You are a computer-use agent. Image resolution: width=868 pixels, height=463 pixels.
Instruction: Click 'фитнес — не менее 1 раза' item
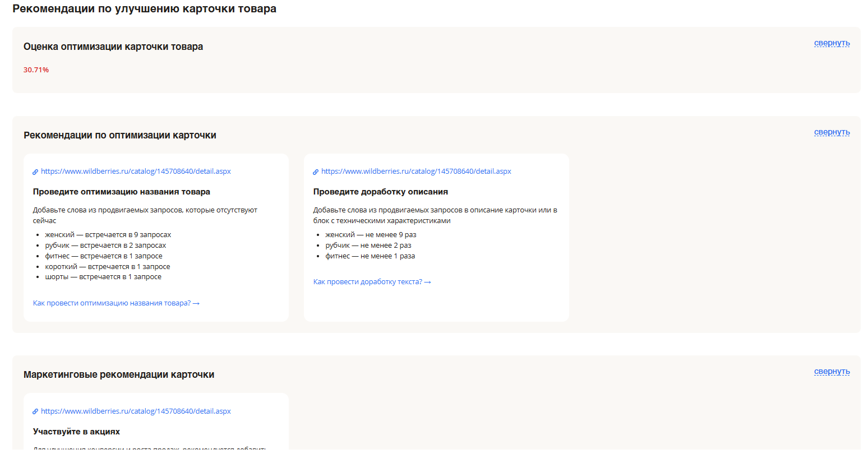[370, 256]
